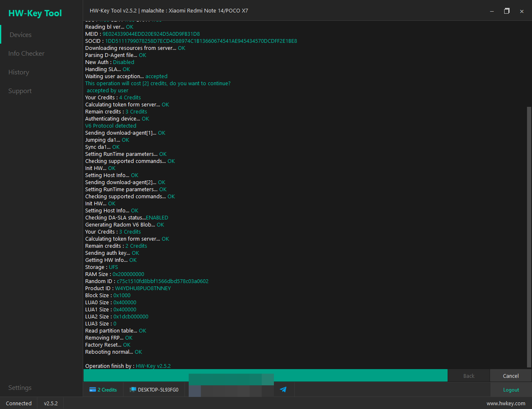This screenshot has width=532, height=409.
Task: Click 'Remain credits : 2 Credits' line
Action: (116, 246)
